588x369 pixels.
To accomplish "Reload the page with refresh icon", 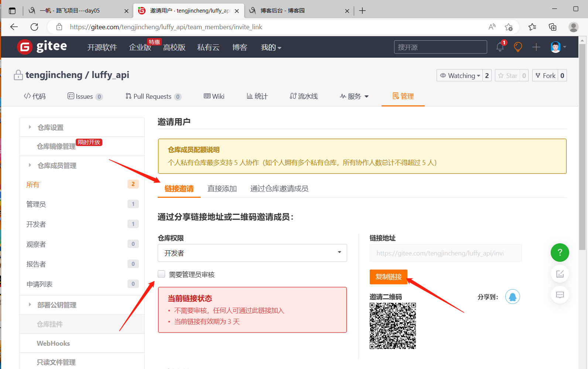I will point(34,27).
